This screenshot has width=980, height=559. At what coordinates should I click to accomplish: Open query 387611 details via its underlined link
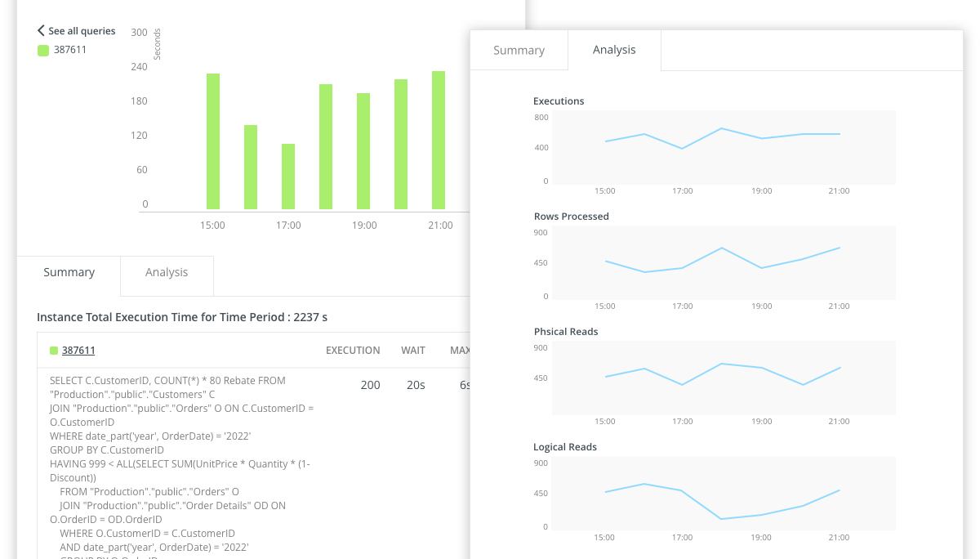[77, 350]
